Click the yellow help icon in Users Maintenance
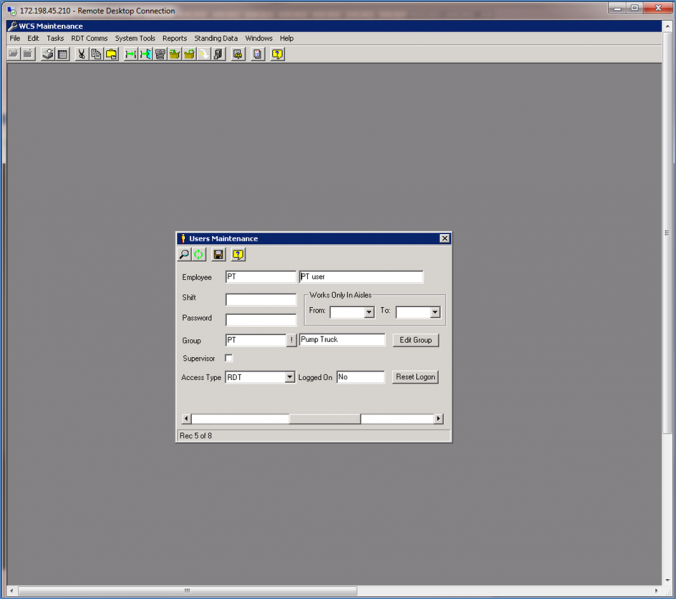The image size is (676, 599). pyautogui.click(x=238, y=254)
